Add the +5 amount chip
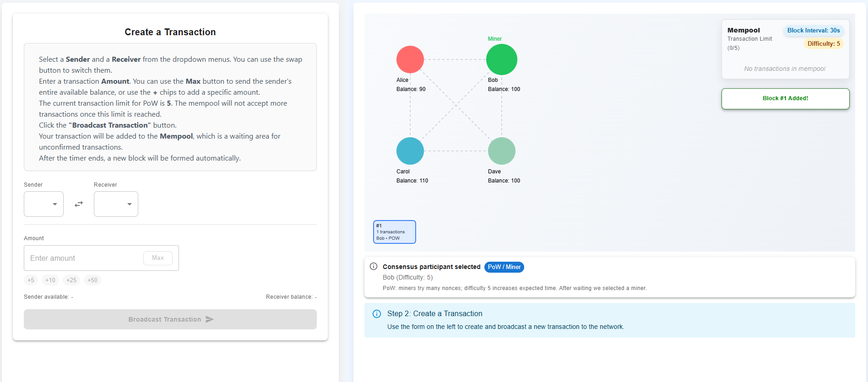Viewport: 868px width, 382px height. click(x=31, y=280)
